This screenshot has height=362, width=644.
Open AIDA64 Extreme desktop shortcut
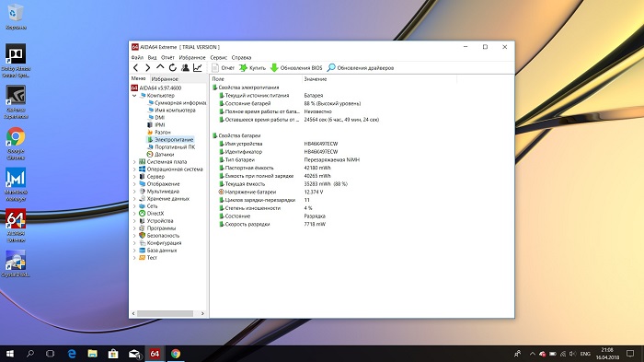click(x=16, y=226)
